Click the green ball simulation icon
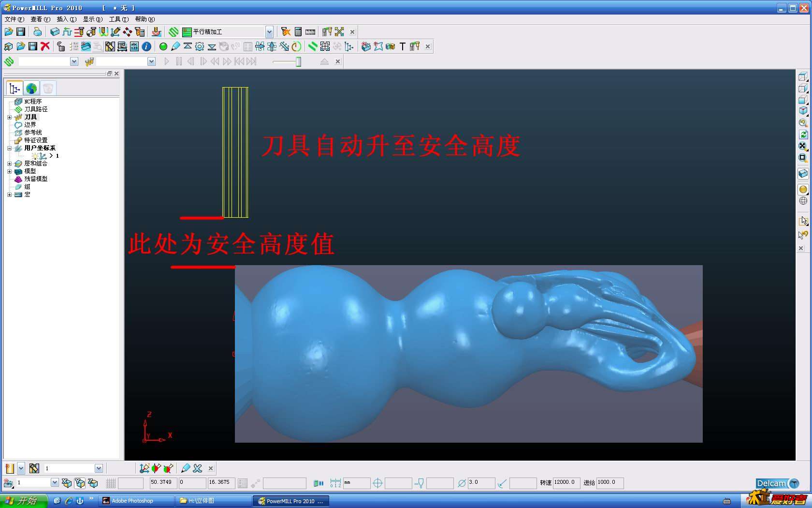The width and height of the screenshot is (812, 508). tap(163, 46)
